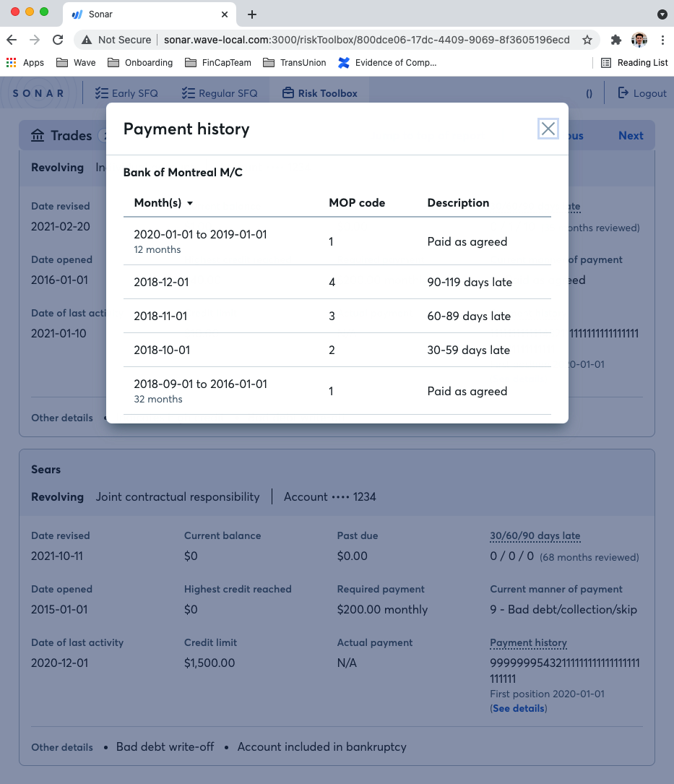Image resolution: width=674 pixels, height=784 pixels.
Task: Open the Apps grid shortcut
Action: point(25,63)
